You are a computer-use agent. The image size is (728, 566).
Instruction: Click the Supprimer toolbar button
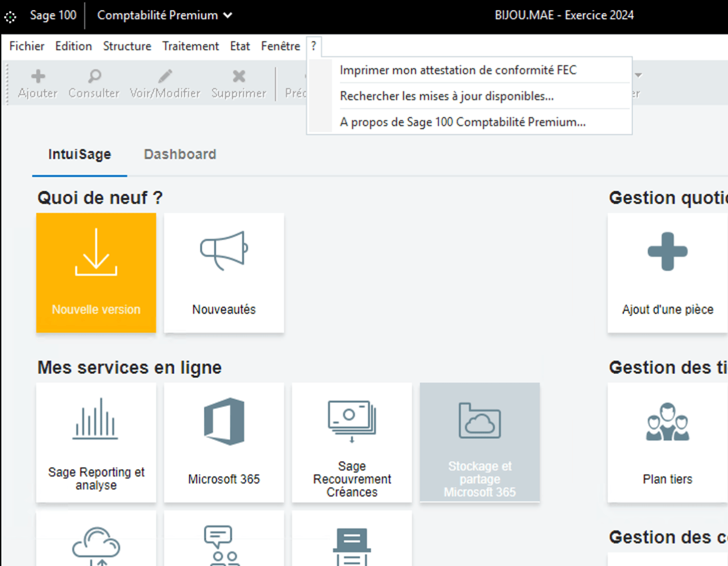[x=239, y=84]
